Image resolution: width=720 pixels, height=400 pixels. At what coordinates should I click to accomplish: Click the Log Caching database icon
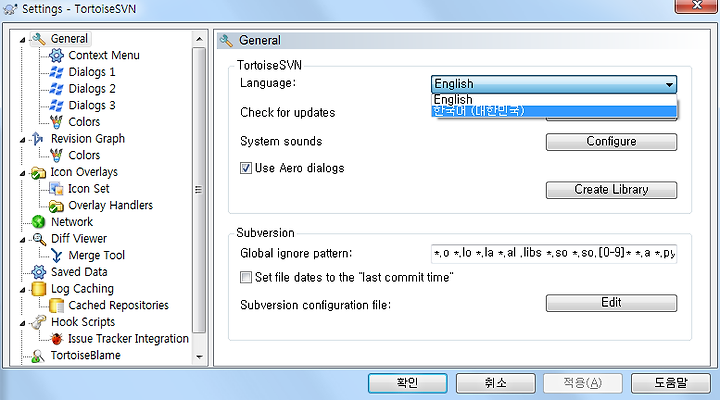pyautogui.click(x=39, y=289)
